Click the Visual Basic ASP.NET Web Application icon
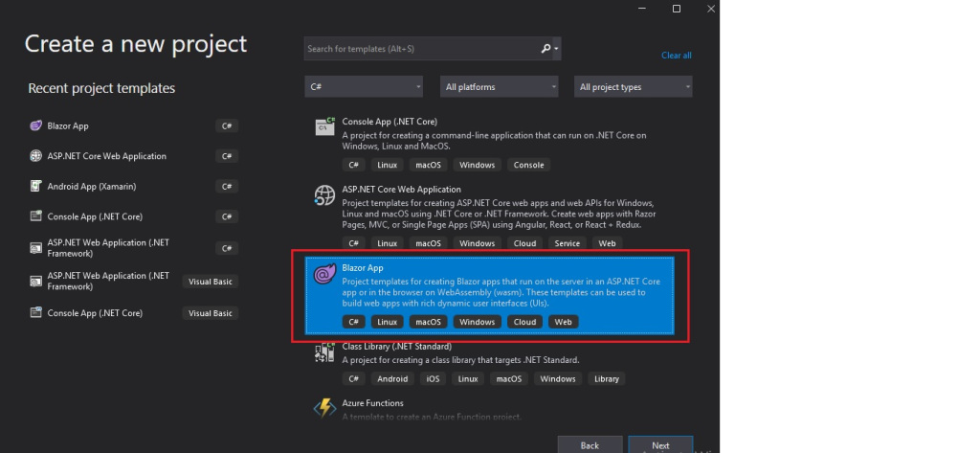The width and height of the screenshot is (980, 453). [x=36, y=281]
